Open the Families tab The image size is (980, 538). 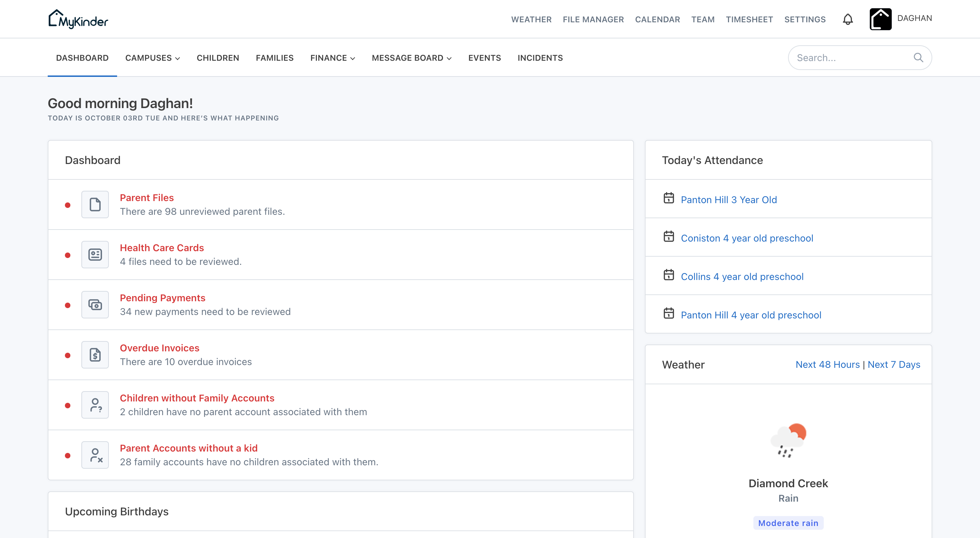pos(275,58)
